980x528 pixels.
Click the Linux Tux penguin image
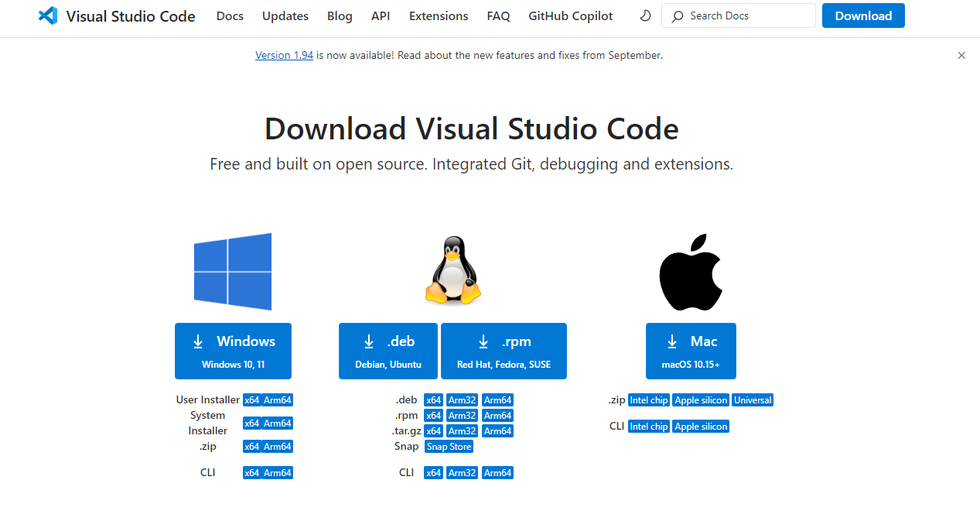pyautogui.click(x=452, y=271)
